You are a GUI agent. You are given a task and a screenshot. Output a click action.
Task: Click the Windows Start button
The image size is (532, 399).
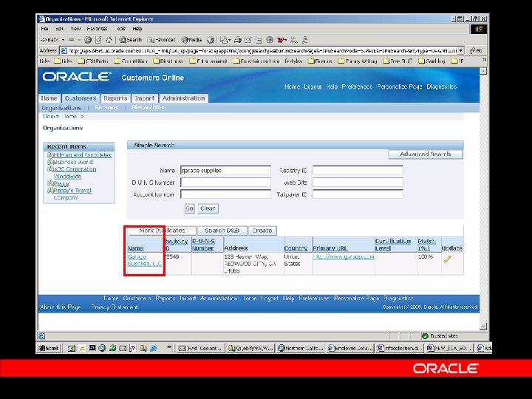click(x=49, y=348)
